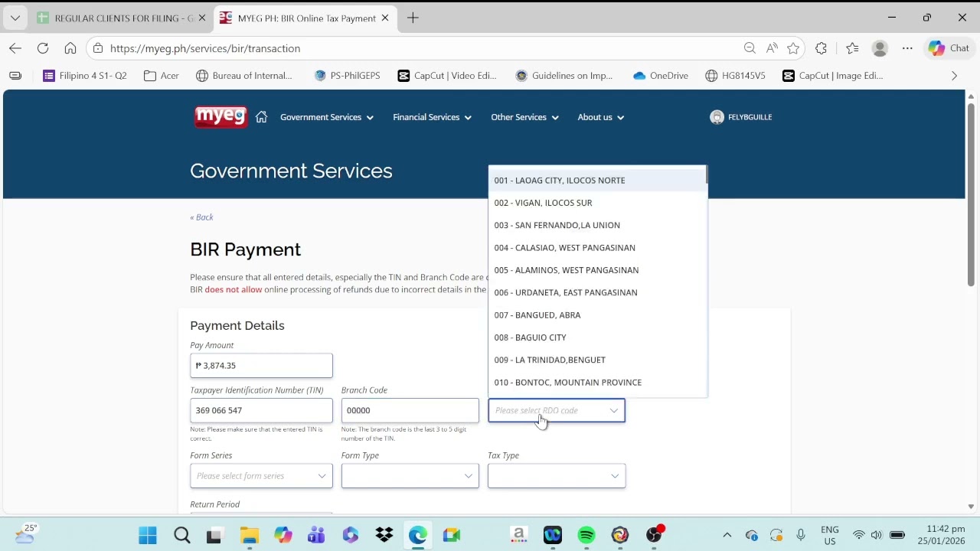Show more bookmarks with right arrow
Screen dimensions: 980x551
point(954,76)
